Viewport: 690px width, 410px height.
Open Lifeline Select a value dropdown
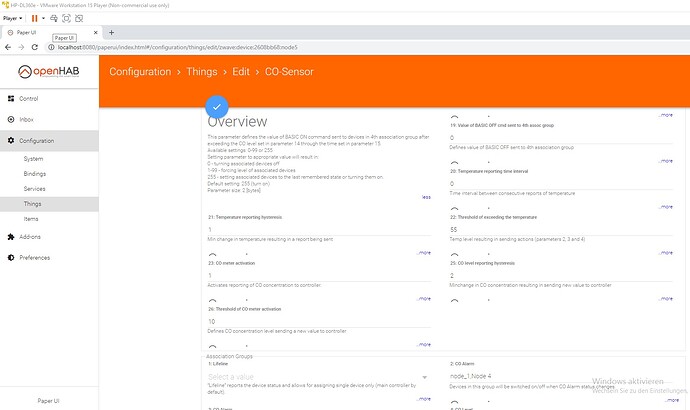tap(318, 377)
